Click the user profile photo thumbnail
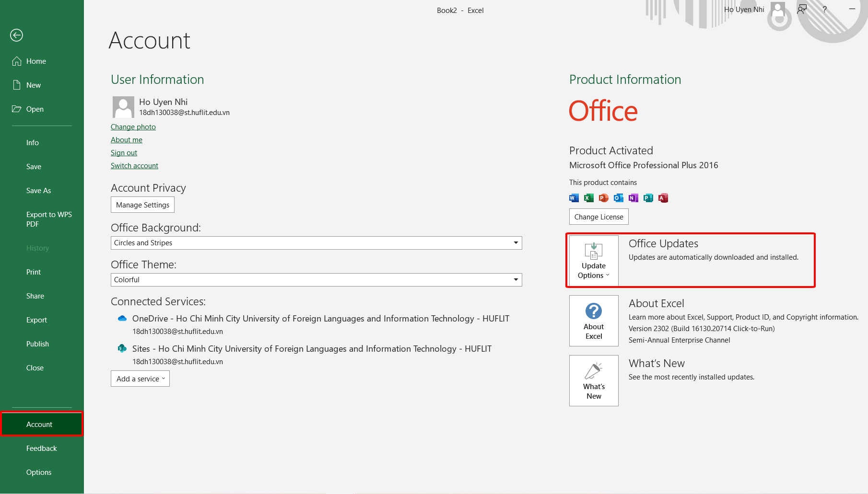The width and height of the screenshot is (868, 494). (123, 107)
